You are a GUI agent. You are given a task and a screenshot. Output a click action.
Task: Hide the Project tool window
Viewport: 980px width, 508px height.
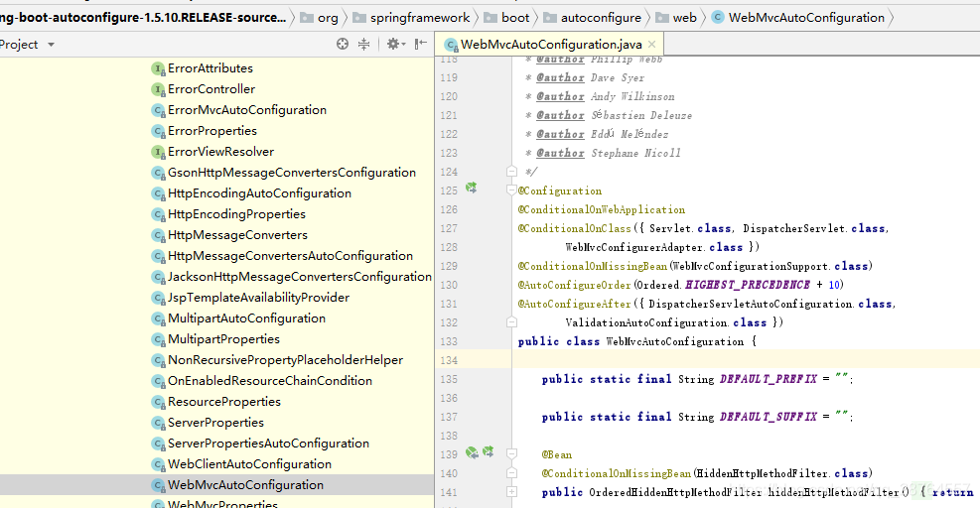(421, 43)
